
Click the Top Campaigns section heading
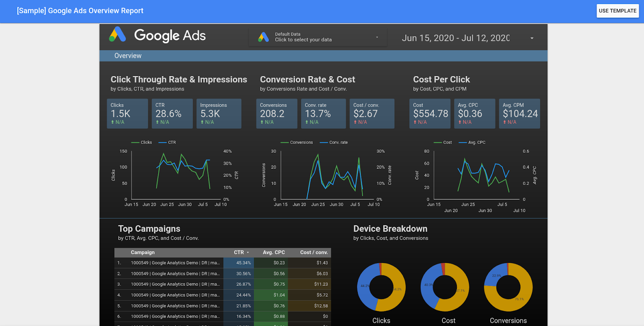[x=149, y=229]
